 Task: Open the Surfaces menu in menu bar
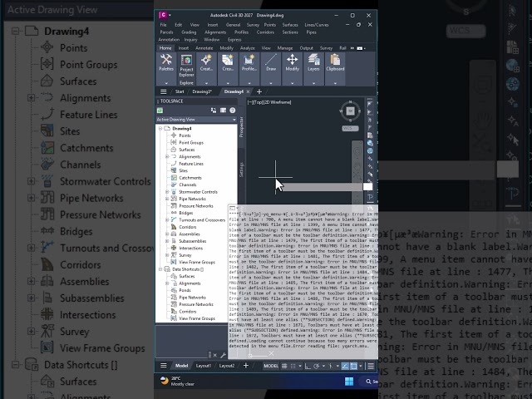[x=290, y=25]
